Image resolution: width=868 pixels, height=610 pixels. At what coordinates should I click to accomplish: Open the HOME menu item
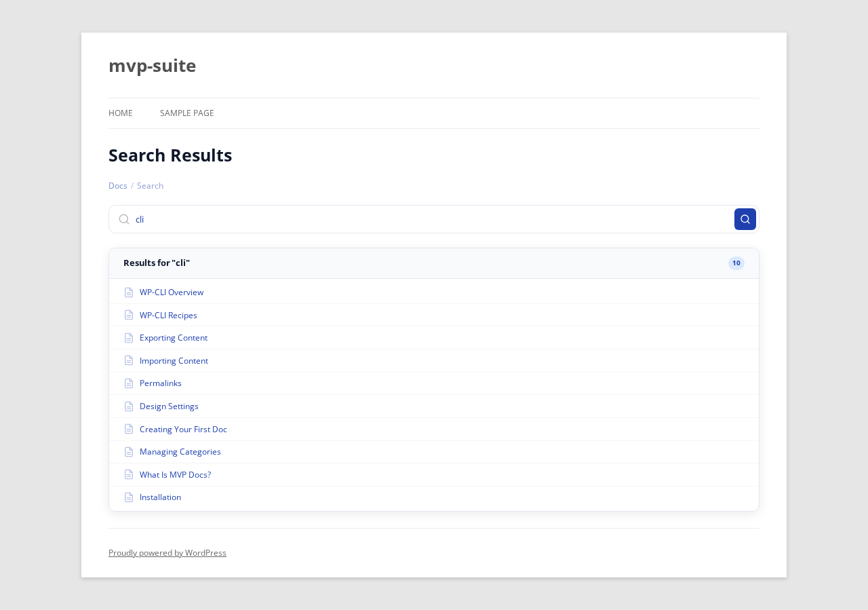click(120, 112)
